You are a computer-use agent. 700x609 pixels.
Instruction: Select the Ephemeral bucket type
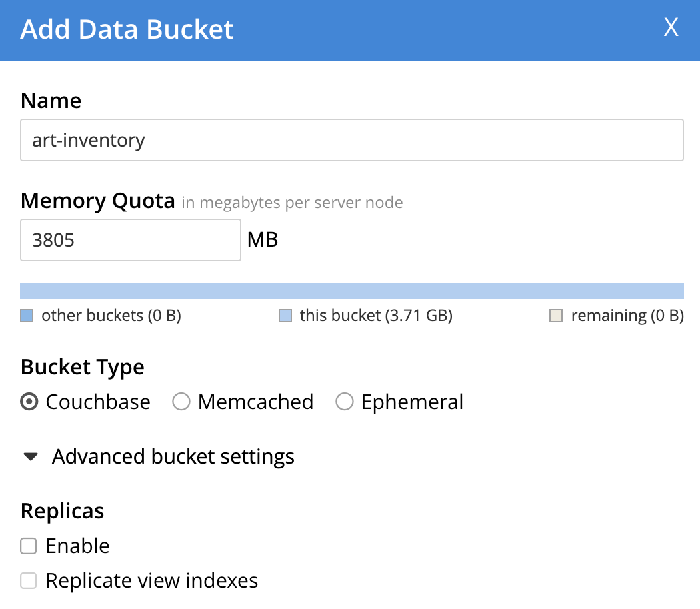(345, 402)
